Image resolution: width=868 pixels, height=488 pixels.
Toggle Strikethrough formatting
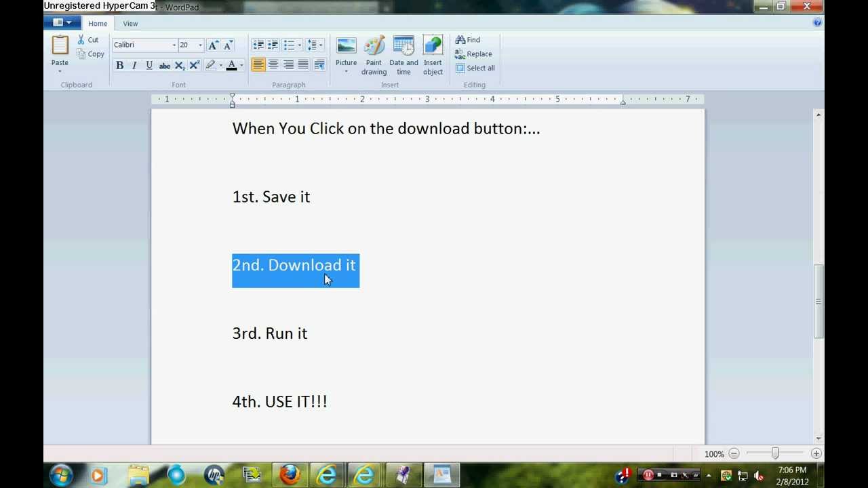point(164,66)
